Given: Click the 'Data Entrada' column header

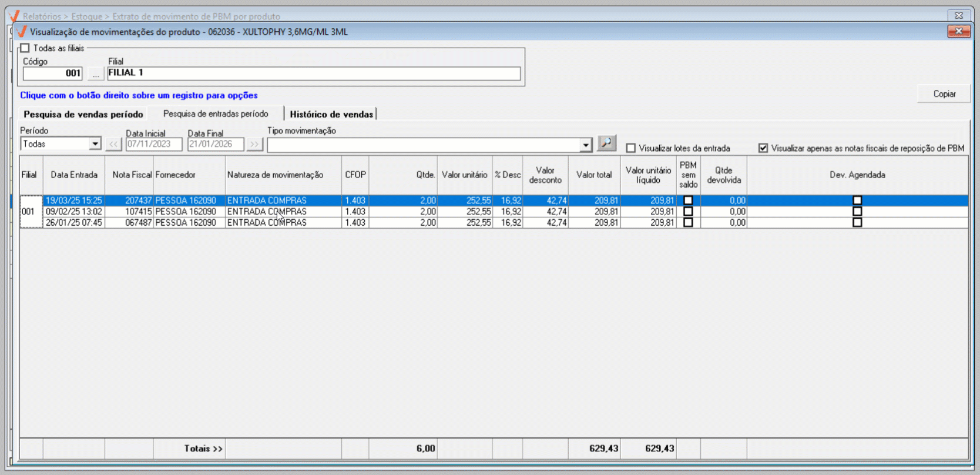Looking at the screenshot, I should tap(74, 175).
